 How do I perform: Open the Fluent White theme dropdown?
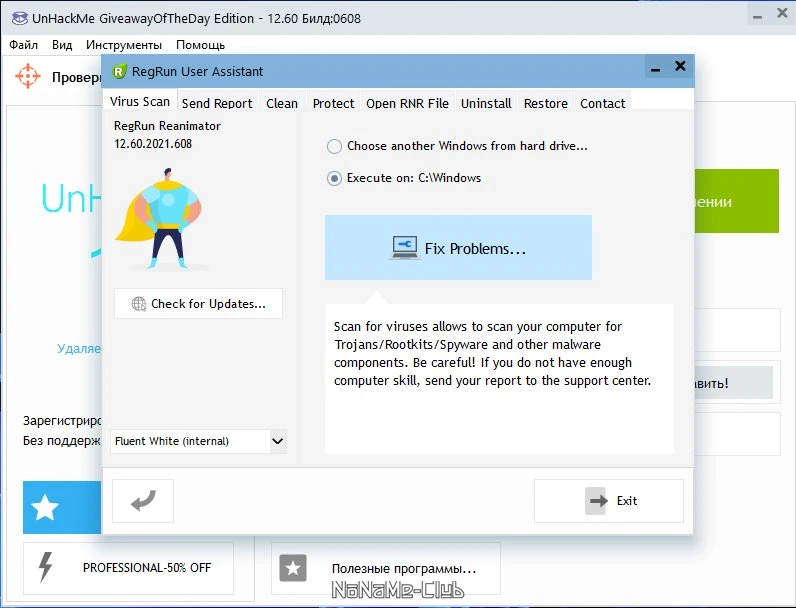pyautogui.click(x=198, y=441)
